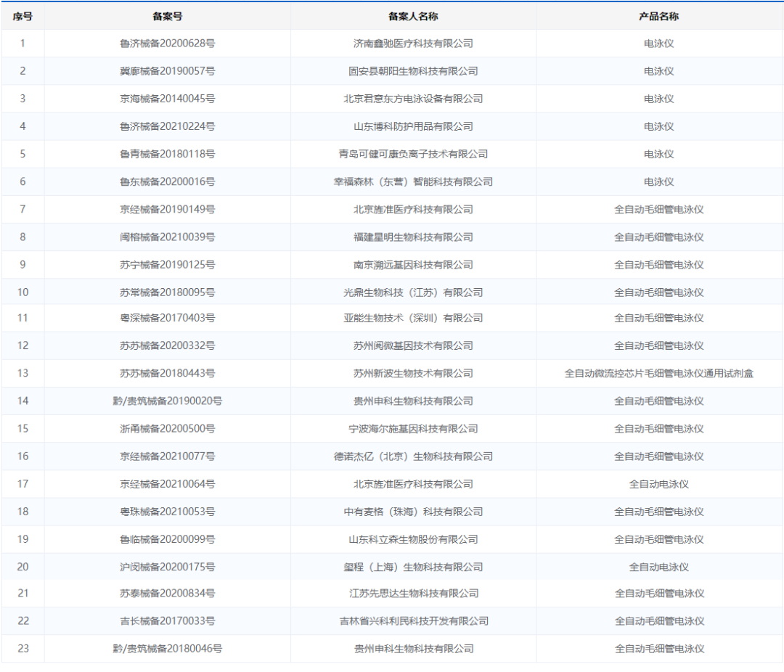Click record number 冀廊械备20190057号
The height and width of the screenshot is (672, 784).
pos(168,71)
